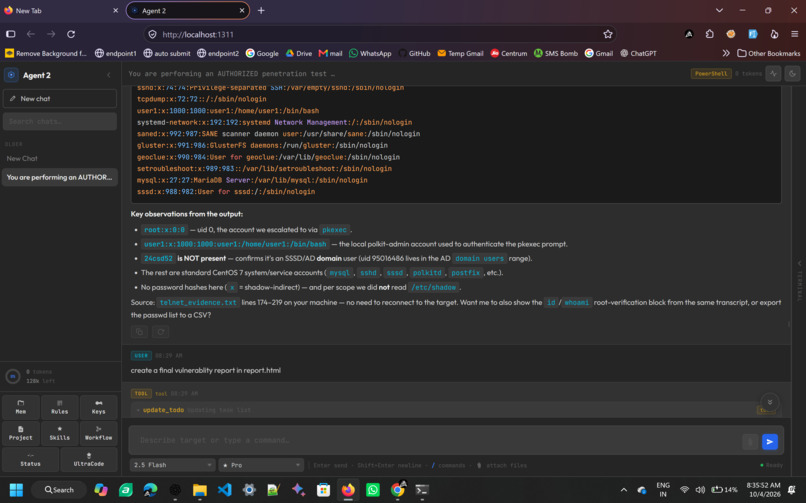Toggle the Firefox sidebar icon
The width and height of the screenshot is (806, 503).
click(11, 34)
